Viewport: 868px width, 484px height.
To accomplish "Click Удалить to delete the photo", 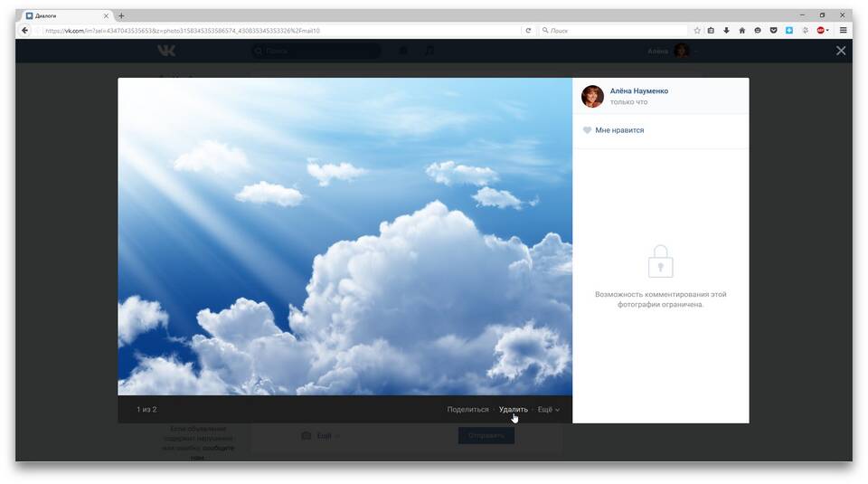I will coord(514,409).
